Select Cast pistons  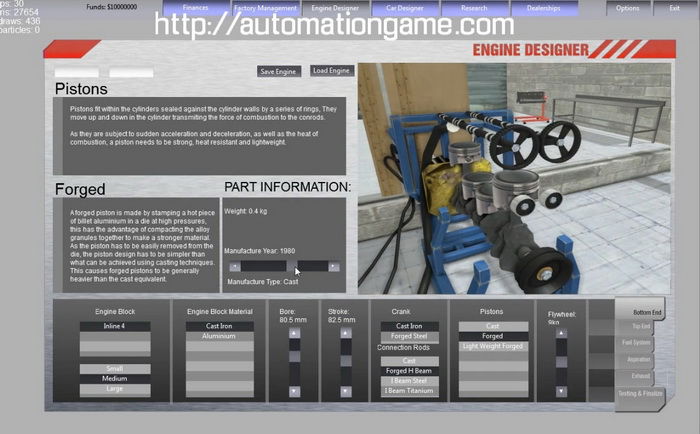tap(493, 326)
